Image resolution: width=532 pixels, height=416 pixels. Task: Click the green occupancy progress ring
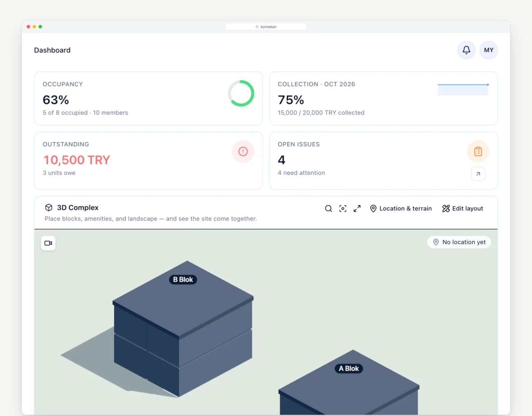point(241,93)
